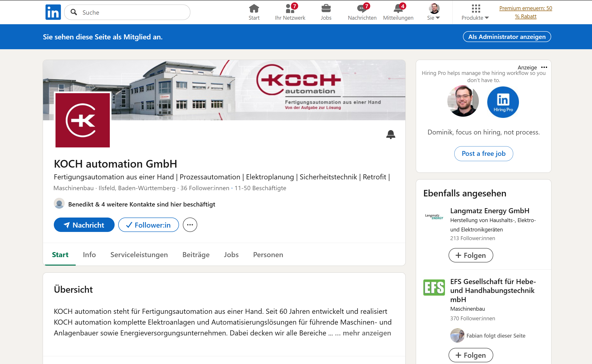592x364 pixels.
Task: Open EFS Gesellschaft für Hebe- company link
Action: [493, 291]
